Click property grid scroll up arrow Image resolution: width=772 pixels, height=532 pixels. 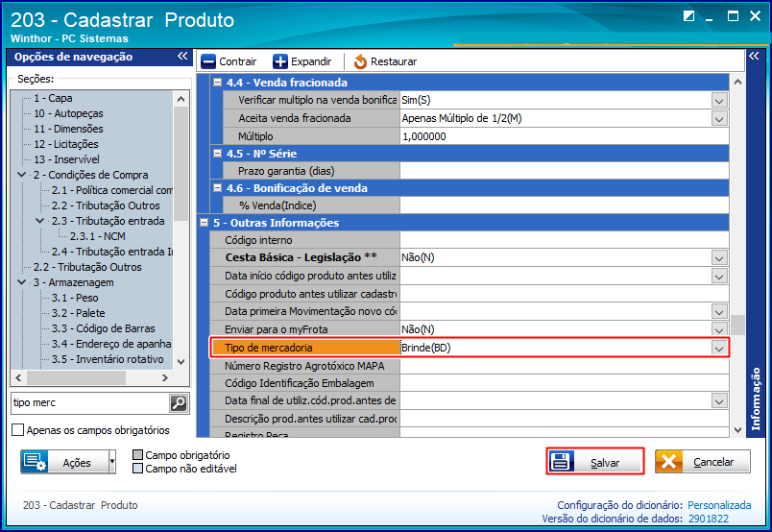tap(737, 82)
